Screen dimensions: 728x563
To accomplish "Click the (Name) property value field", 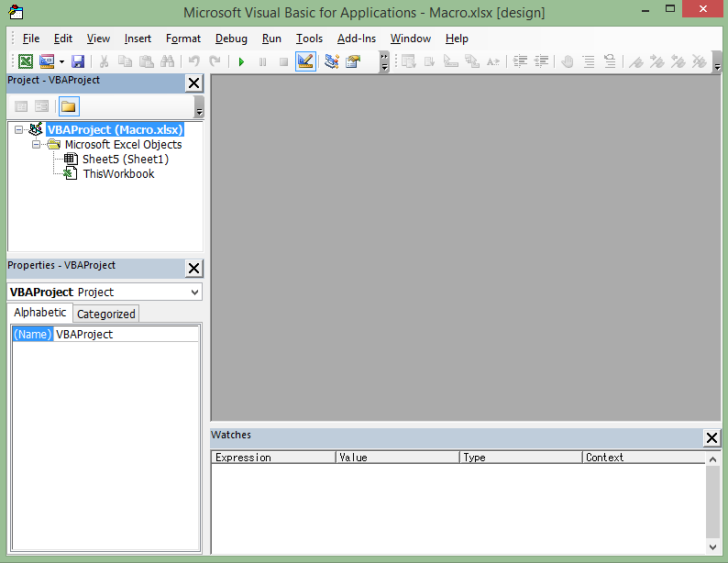I will coord(127,334).
